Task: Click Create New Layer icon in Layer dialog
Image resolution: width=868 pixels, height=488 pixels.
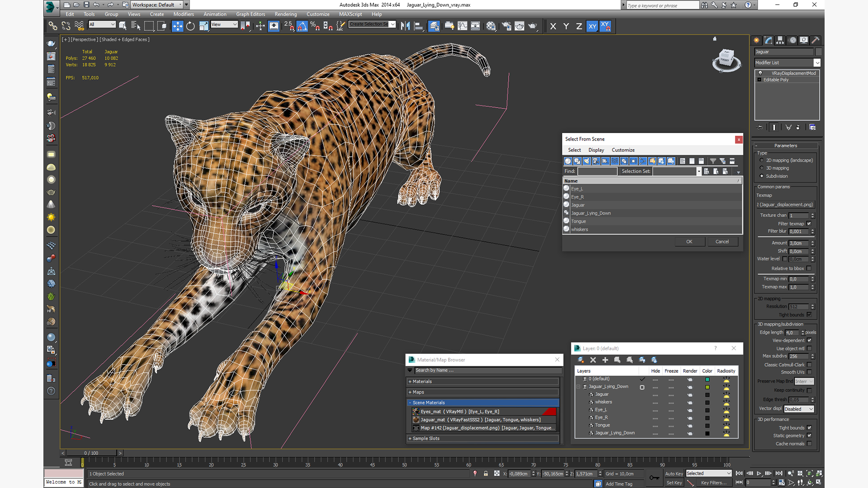Action: pos(581,360)
